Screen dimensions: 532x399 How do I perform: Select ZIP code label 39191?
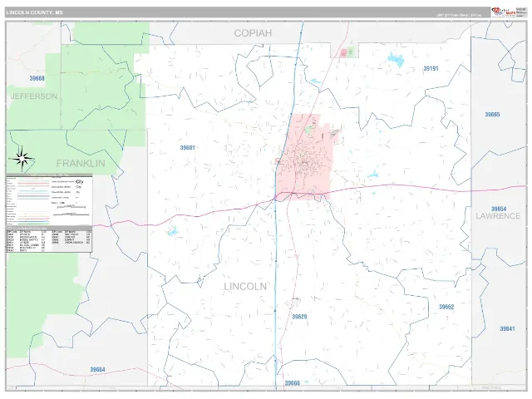(x=431, y=68)
